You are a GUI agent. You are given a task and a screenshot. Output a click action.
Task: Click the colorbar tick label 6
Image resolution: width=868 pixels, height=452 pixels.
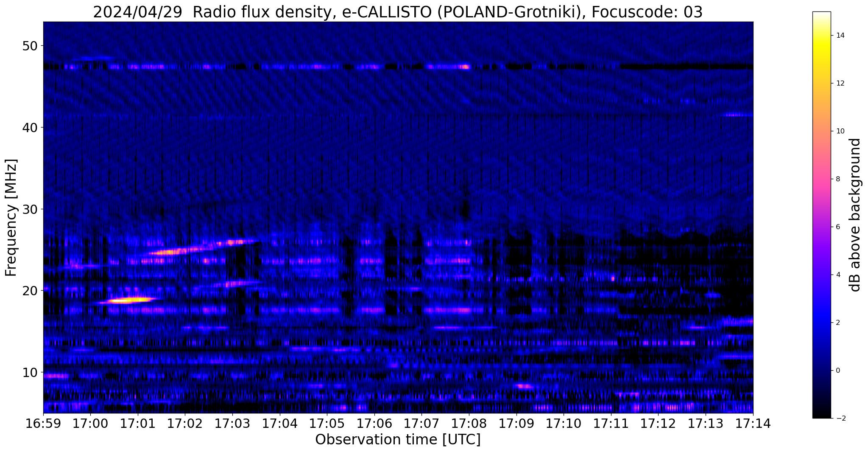[x=837, y=227]
